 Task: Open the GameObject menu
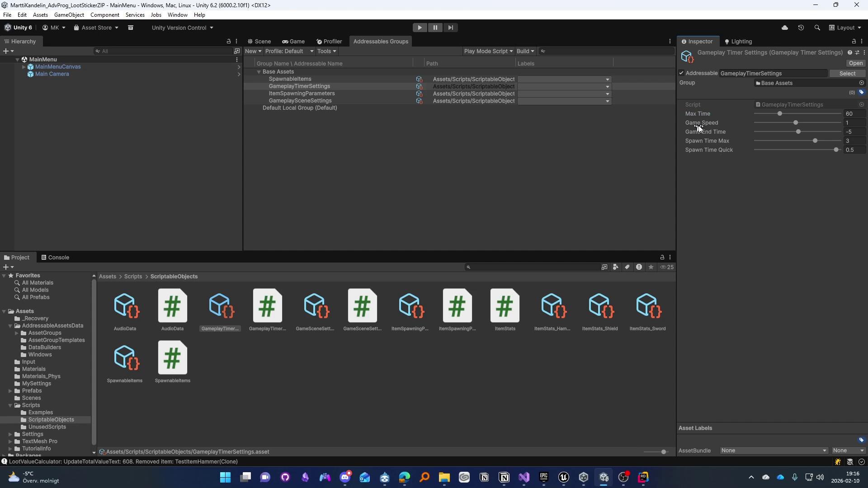pyautogui.click(x=69, y=15)
